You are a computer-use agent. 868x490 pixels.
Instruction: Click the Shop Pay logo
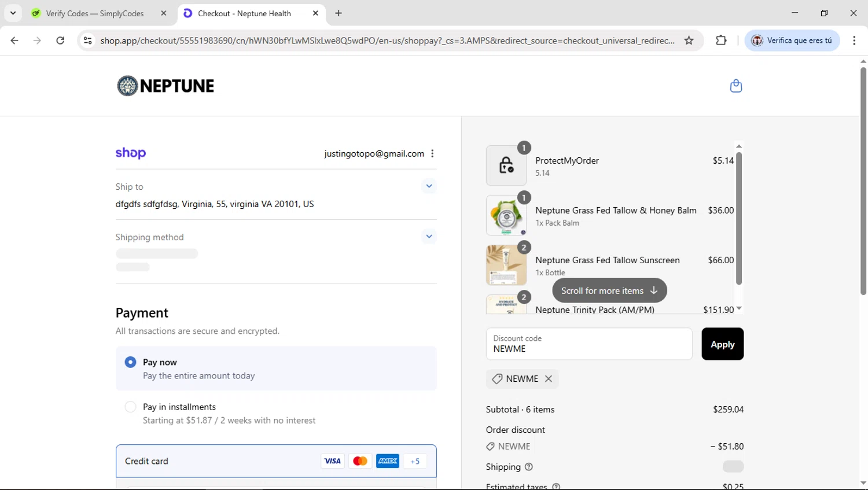pos(131,153)
